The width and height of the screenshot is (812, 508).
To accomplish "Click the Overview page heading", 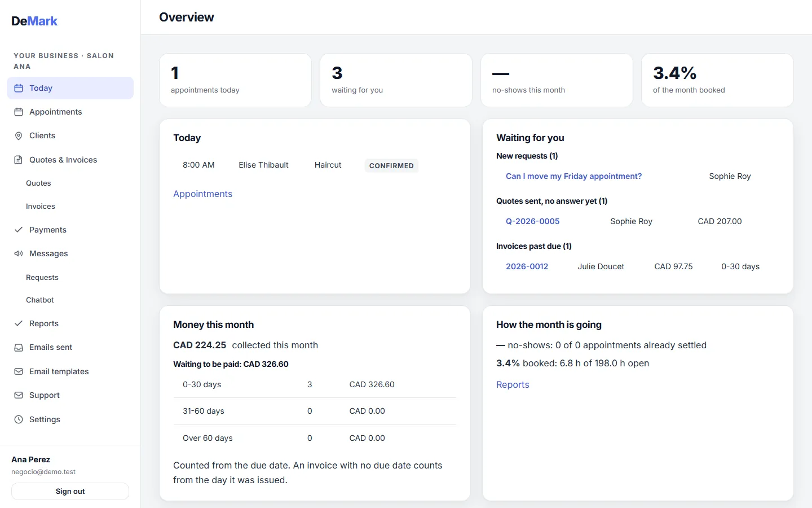I will [186, 17].
